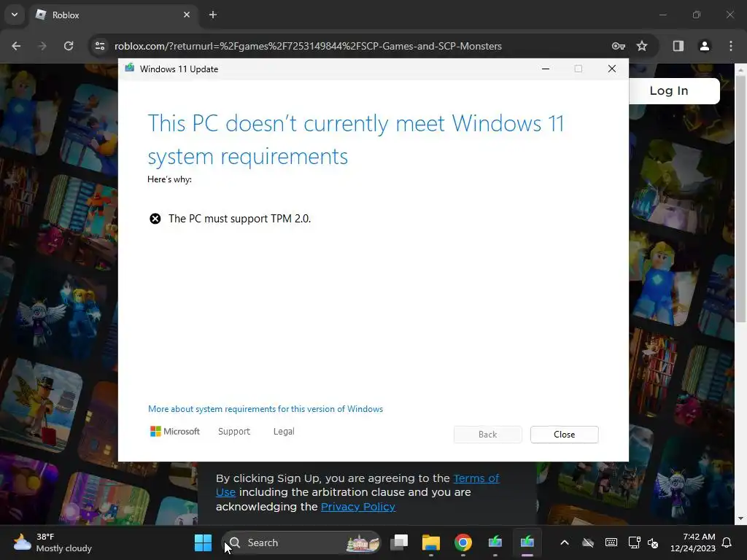Click the scrollbar down arrow
Screen dimensions: 747x560
[740, 518]
